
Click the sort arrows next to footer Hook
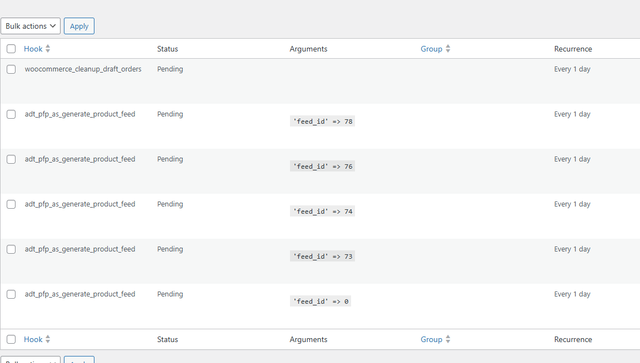point(48,339)
